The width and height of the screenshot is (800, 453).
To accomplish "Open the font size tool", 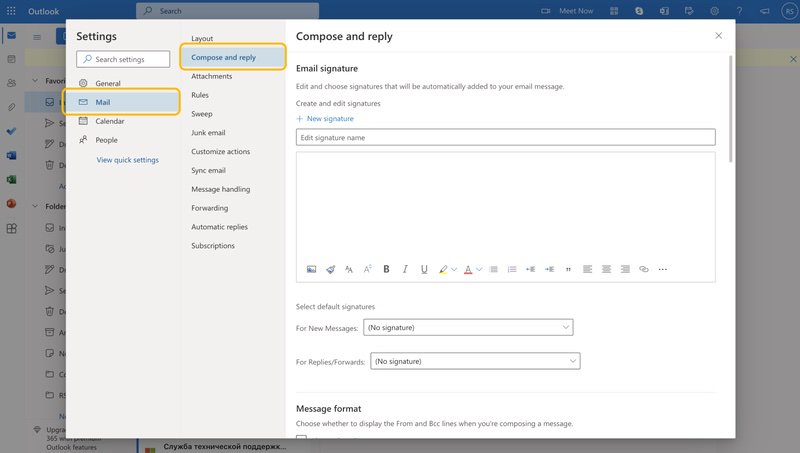I will pos(349,269).
